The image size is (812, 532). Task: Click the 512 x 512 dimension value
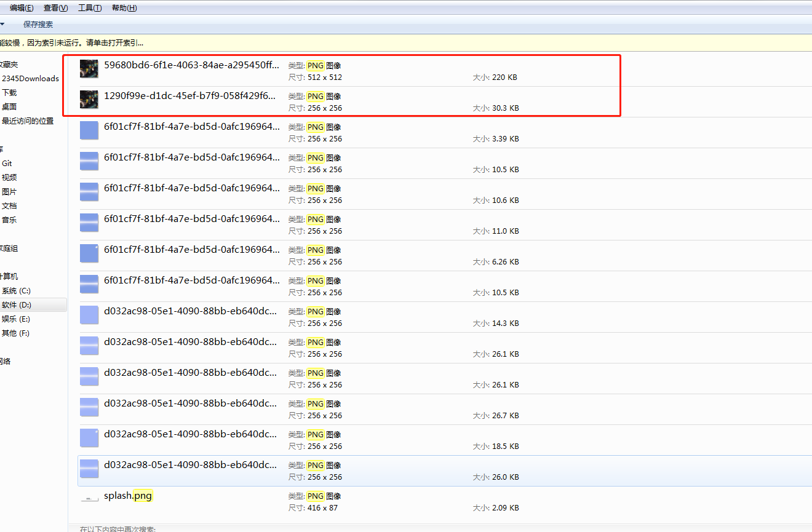click(x=325, y=77)
